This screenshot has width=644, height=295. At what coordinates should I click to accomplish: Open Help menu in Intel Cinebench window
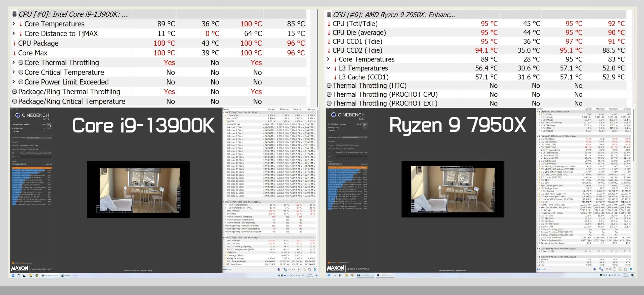point(16,109)
